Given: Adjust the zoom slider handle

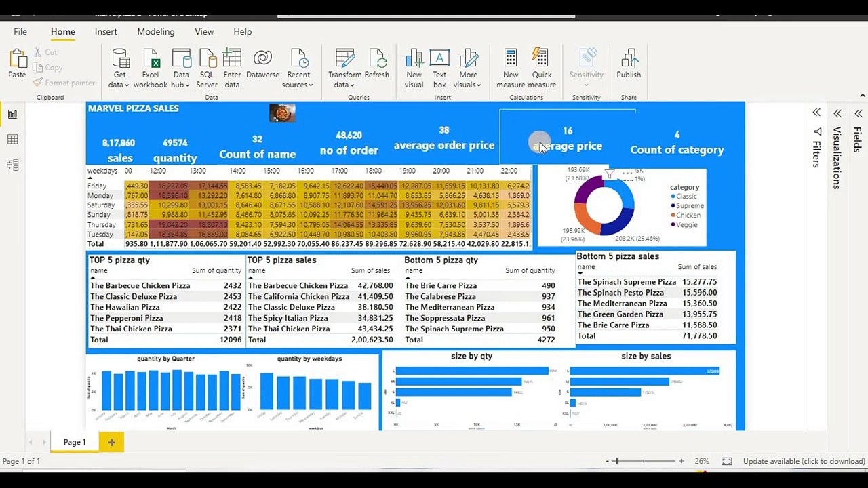Looking at the screenshot, I should pyautogui.click(x=616, y=461).
